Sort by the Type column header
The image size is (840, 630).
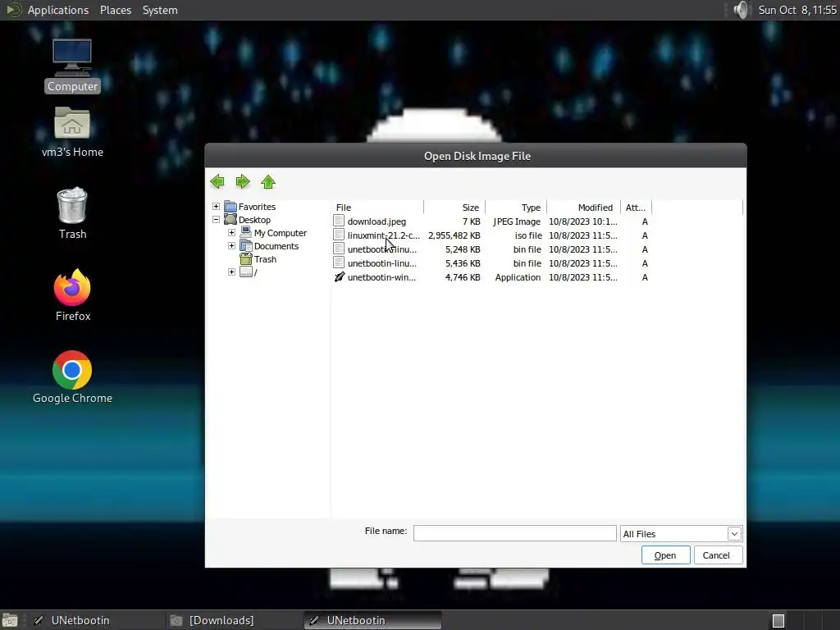[x=516, y=208]
